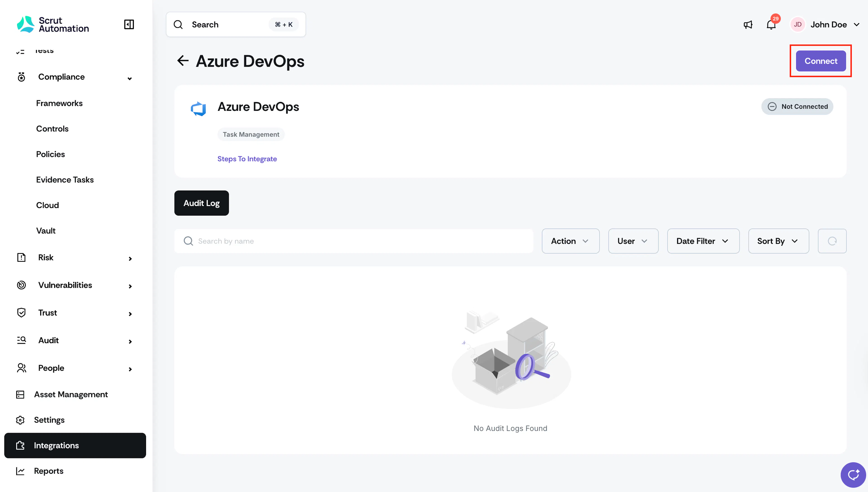868x492 pixels.
Task: Select the Audit Log tab
Action: 201,203
